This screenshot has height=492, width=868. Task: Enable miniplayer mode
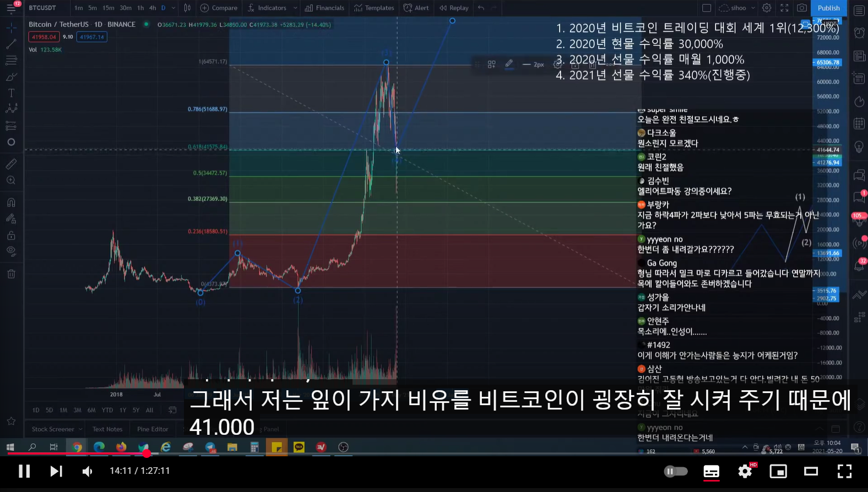coord(778,471)
